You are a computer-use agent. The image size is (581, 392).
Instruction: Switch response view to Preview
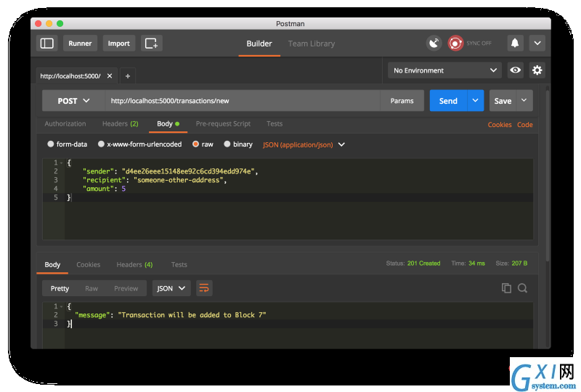(126, 288)
